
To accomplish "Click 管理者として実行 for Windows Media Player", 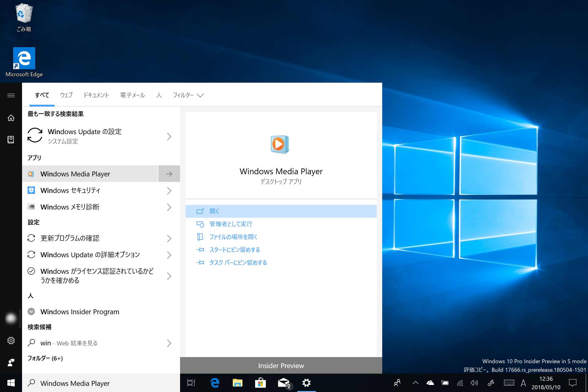I will pyautogui.click(x=231, y=224).
